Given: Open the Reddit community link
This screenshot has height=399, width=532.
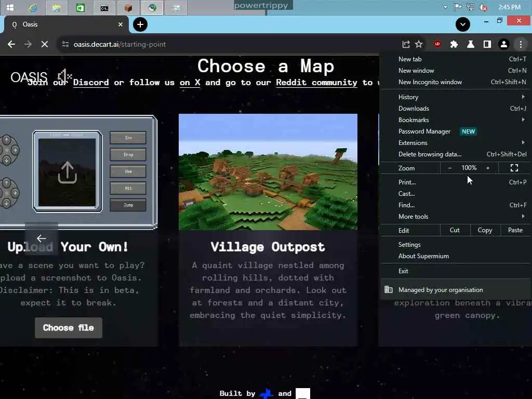Looking at the screenshot, I should (316, 83).
